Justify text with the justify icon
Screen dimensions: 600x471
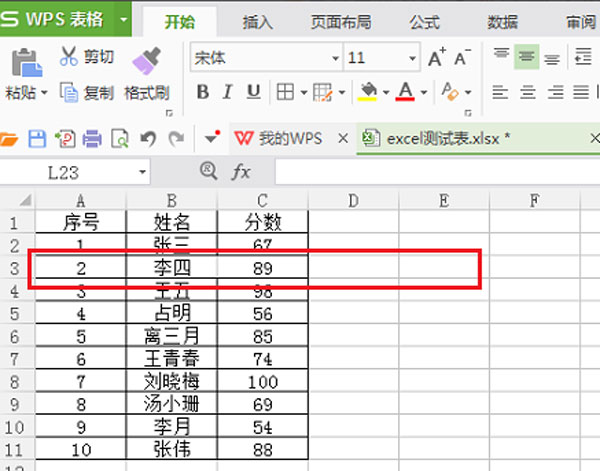click(x=581, y=92)
